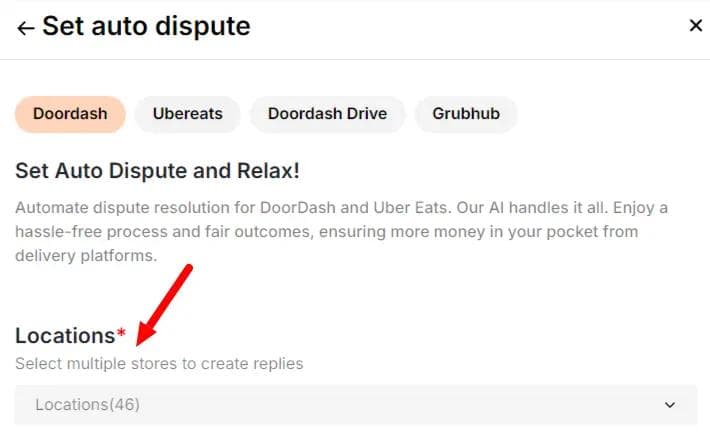This screenshot has width=710, height=434.
Task: Click the Set Auto Dispute and Relax! heading
Action: click(x=157, y=171)
